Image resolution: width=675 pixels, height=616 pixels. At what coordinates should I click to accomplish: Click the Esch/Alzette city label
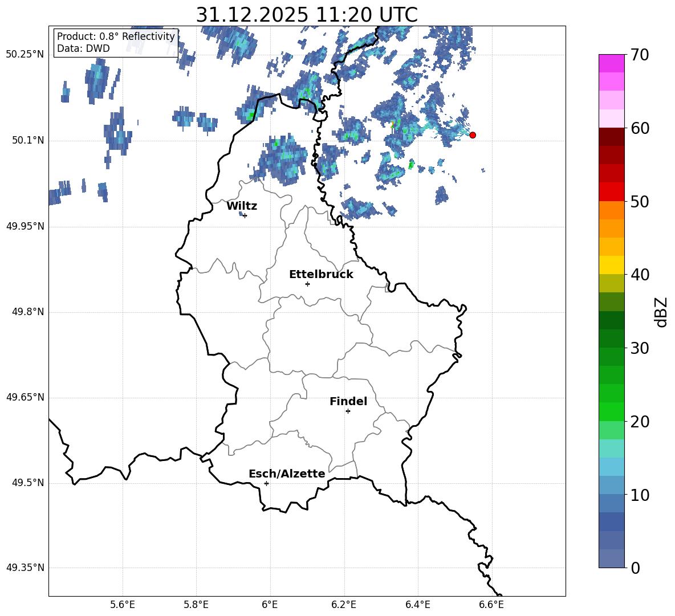[287, 474]
